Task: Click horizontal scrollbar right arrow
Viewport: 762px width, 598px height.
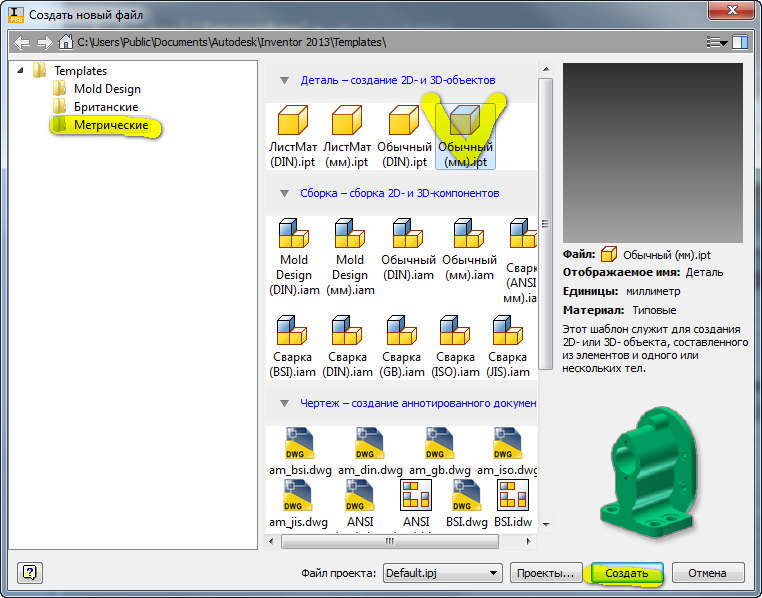Action: click(528, 541)
